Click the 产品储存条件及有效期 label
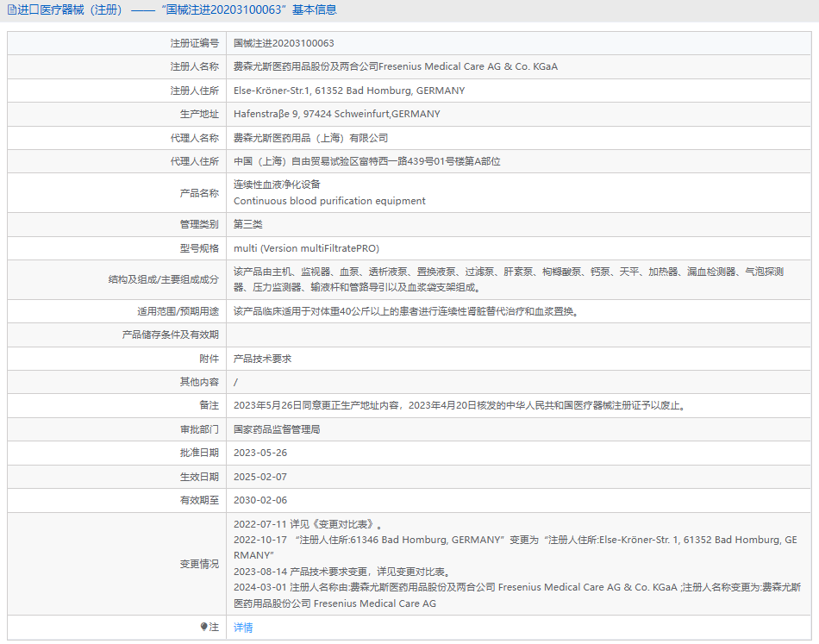This screenshot has width=819, height=644. [171, 335]
